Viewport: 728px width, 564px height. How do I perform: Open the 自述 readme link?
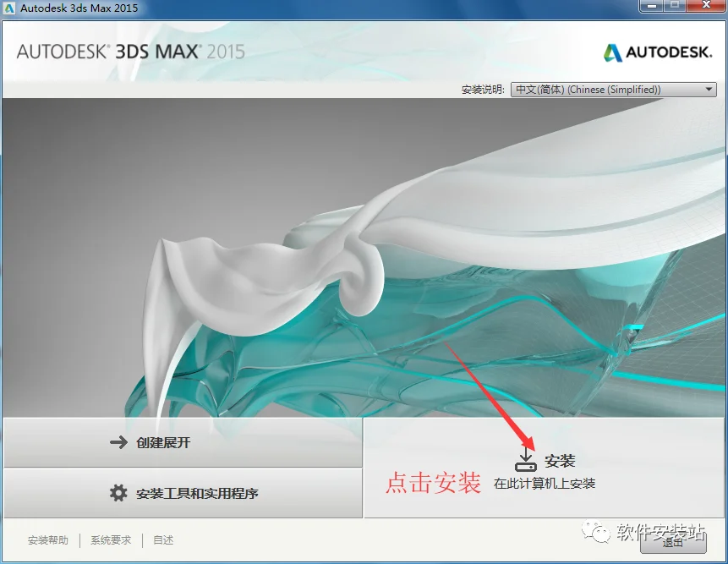[x=163, y=539]
